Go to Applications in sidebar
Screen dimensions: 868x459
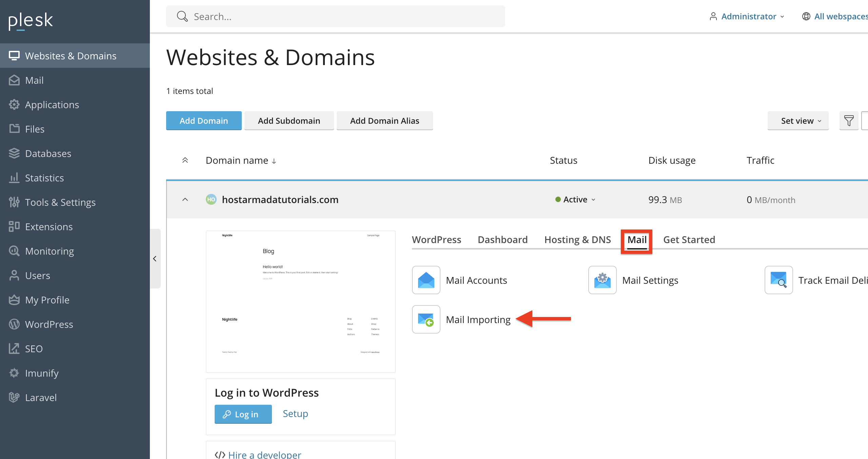75,104
